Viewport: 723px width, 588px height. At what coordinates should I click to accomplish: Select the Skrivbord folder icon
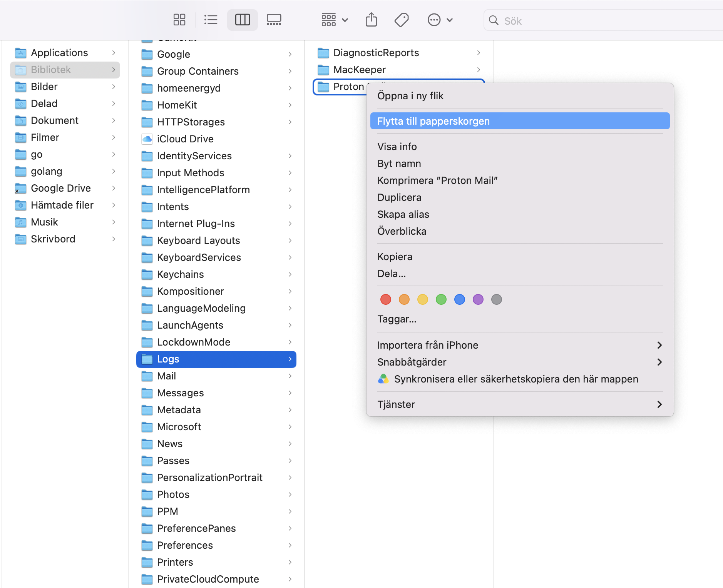tap(21, 239)
